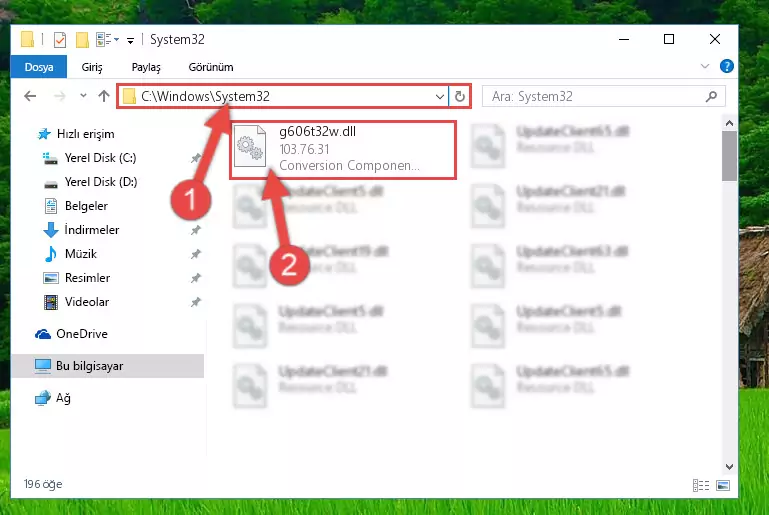
Task: Click the pin icon beside İndirmeler
Action: tap(195, 230)
